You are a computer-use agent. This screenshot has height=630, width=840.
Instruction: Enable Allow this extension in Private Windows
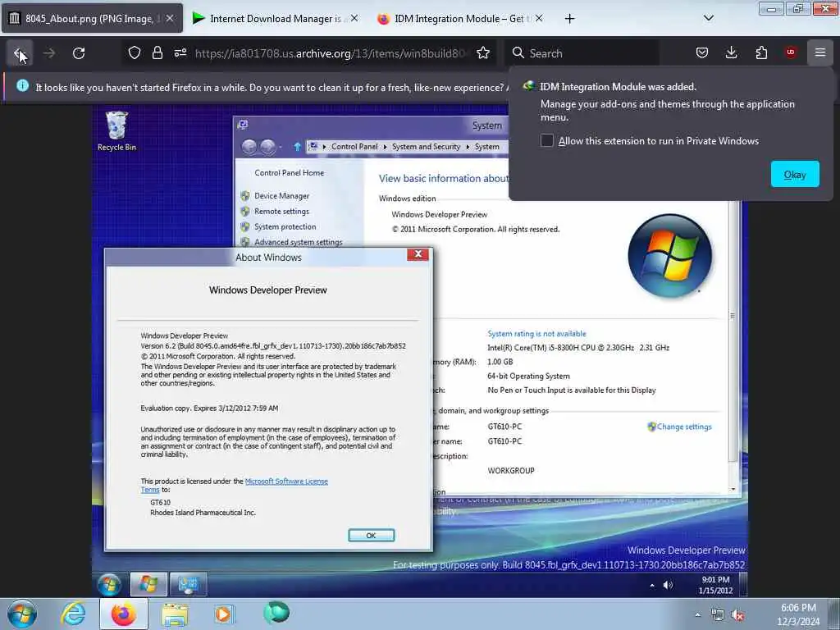tap(546, 140)
